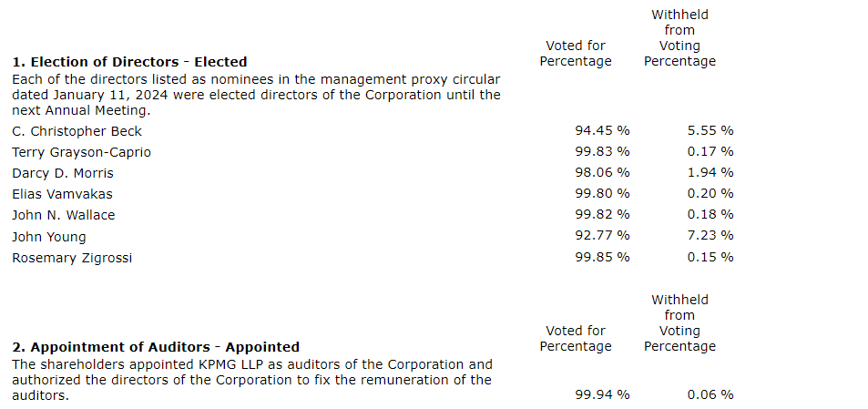
Task: Click the 0.06 % withheld value
Action: 710,394
